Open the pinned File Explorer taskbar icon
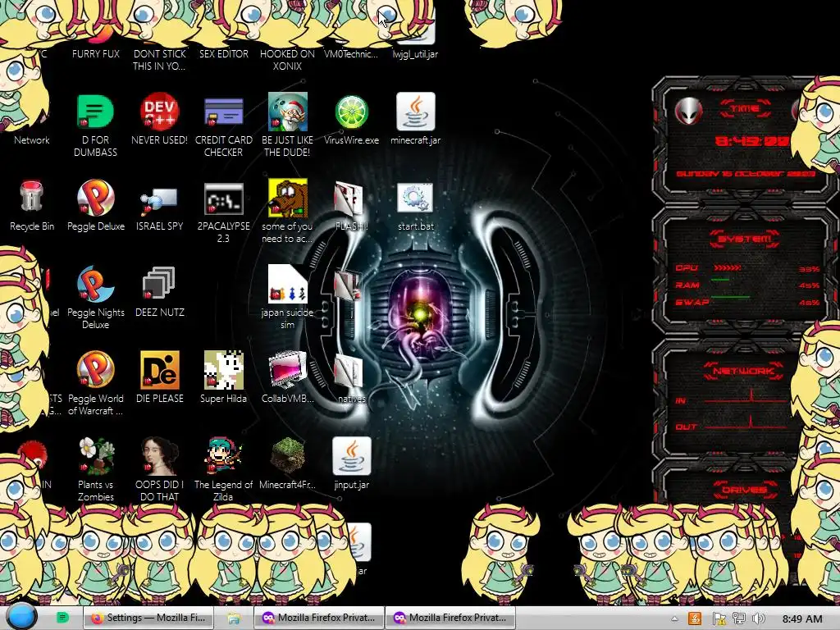 pos(234,619)
